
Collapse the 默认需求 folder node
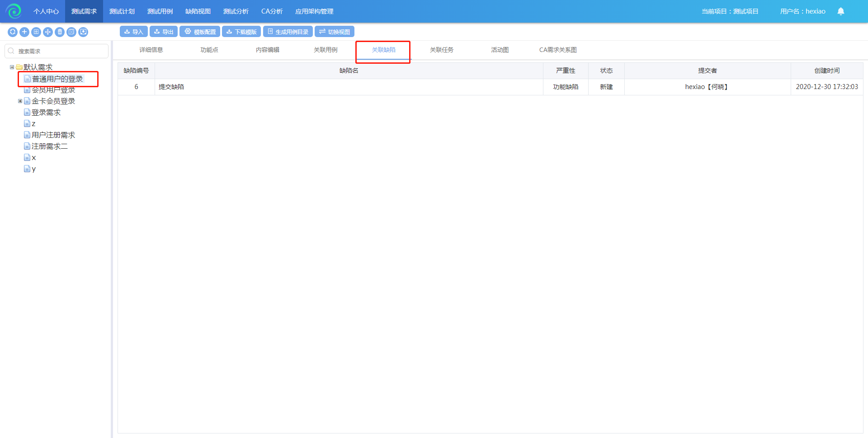12,67
